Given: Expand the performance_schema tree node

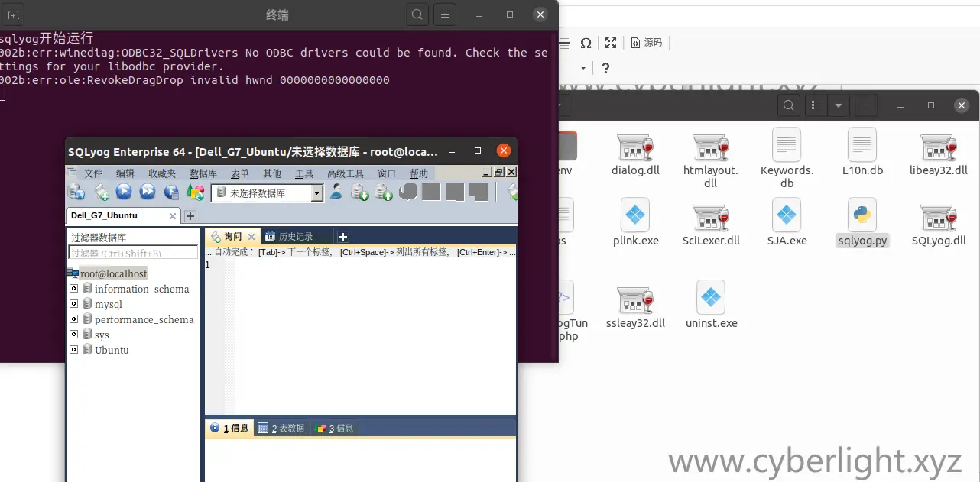Looking at the screenshot, I should pyautogui.click(x=74, y=319).
